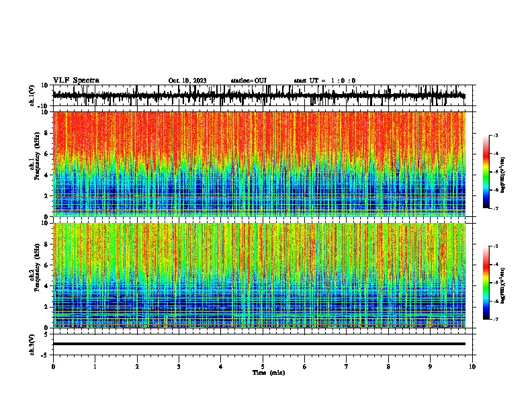This screenshot has width=532, height=411.
Task: Click the time axis tick label "8"
Action: click(x=388, y=367)
